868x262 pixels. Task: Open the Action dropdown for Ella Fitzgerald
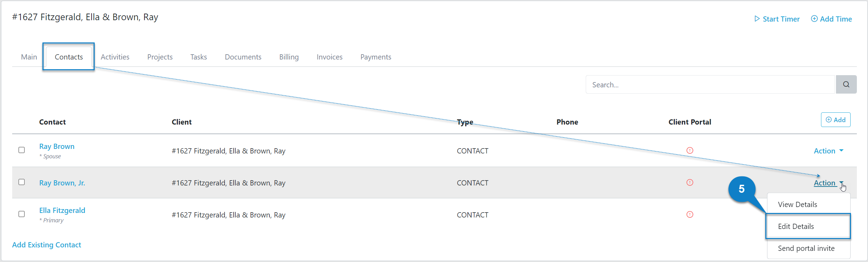pyautogui.click(x=829, y=215)
